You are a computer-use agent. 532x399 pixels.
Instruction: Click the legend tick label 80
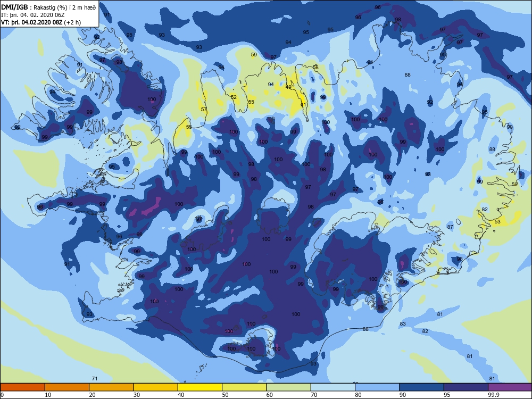pyautogui.click(x=358, y=395)
